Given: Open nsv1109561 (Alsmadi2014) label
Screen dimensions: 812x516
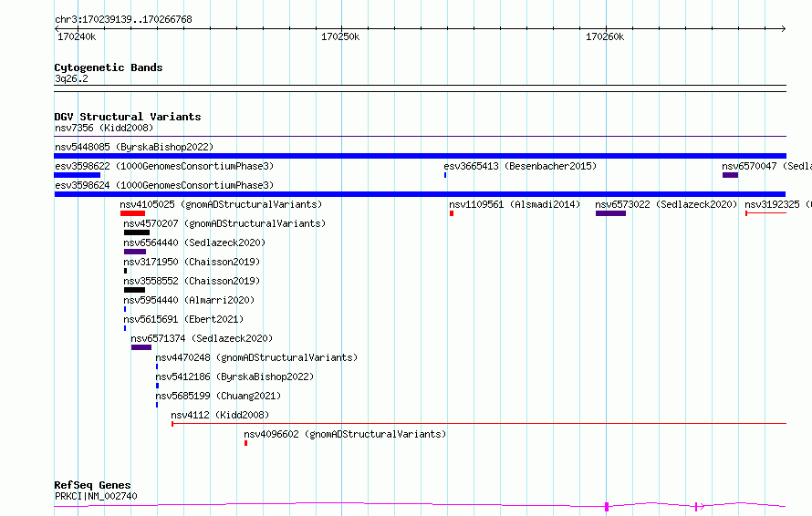Looking at the screenshot, I should 515,204.
